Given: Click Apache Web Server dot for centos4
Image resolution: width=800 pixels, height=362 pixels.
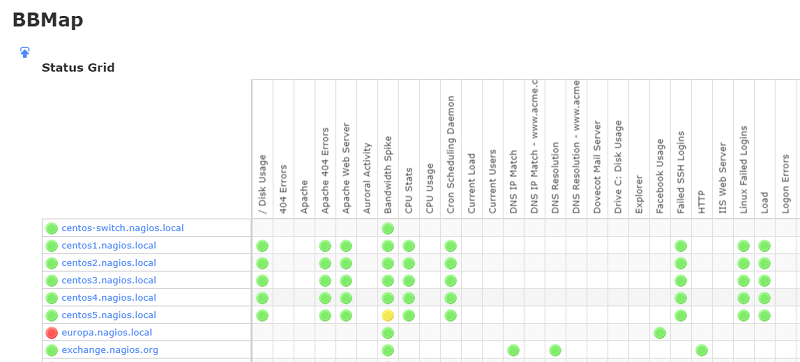Looking at the screenshot, I should (x=346, y=298).
